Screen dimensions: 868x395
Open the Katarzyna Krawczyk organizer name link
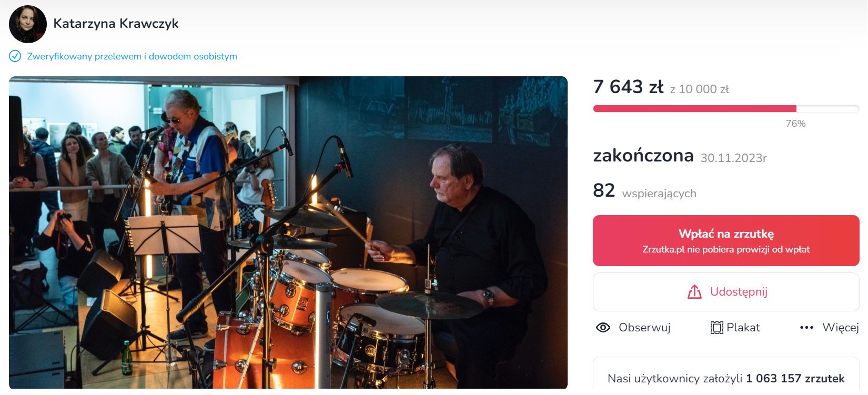click(x=116, y=24)
